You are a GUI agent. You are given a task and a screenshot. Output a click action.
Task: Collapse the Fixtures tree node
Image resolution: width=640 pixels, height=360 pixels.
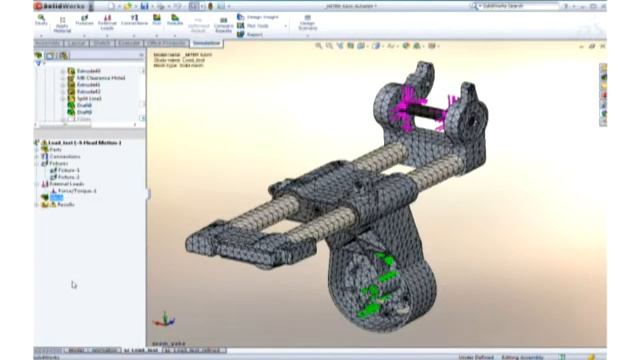click(x=37, y=164)
